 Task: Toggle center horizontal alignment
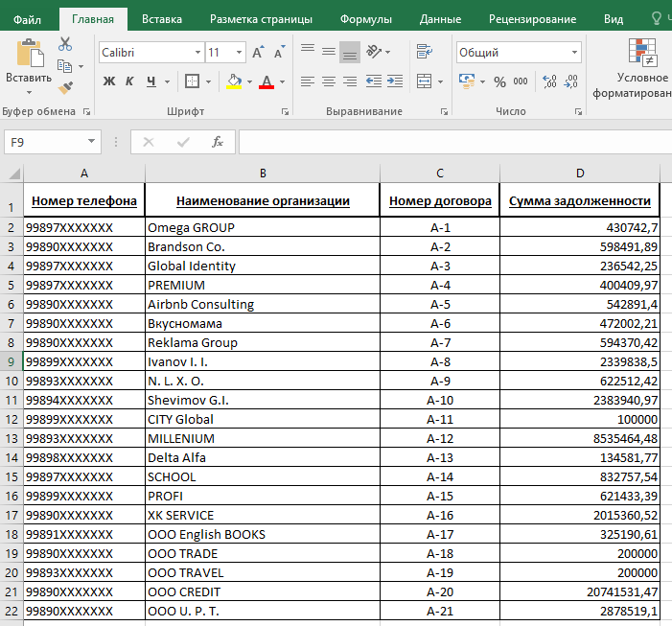pyautogui.click(x=329, y=81)
